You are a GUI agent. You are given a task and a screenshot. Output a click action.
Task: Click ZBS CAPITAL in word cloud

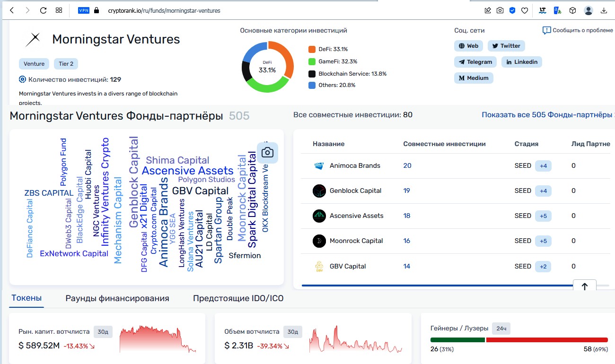click(x=49, y=193)
